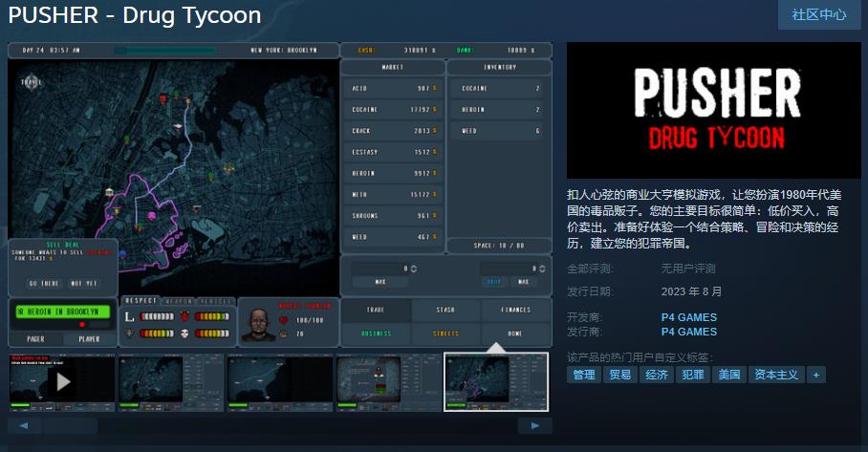Image resolution: width=868 pixels, height=452 pixels.
Task: Click the thumbnail strip scrollbar handle
Action: 70,426
